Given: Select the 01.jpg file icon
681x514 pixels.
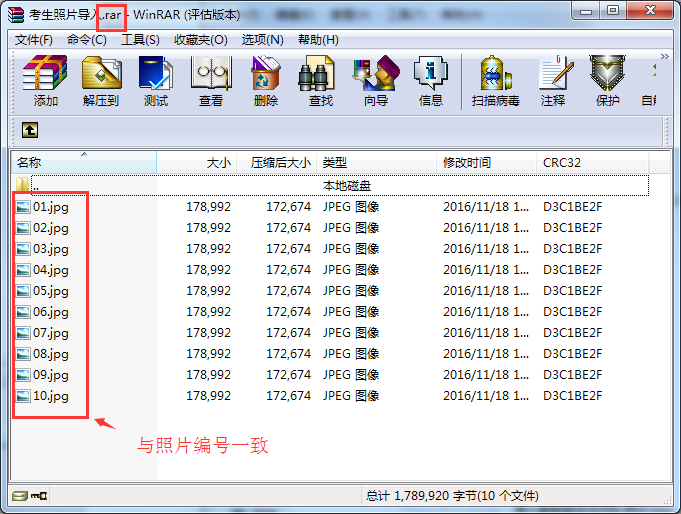Looking at the screenshot, I should 23,207.
